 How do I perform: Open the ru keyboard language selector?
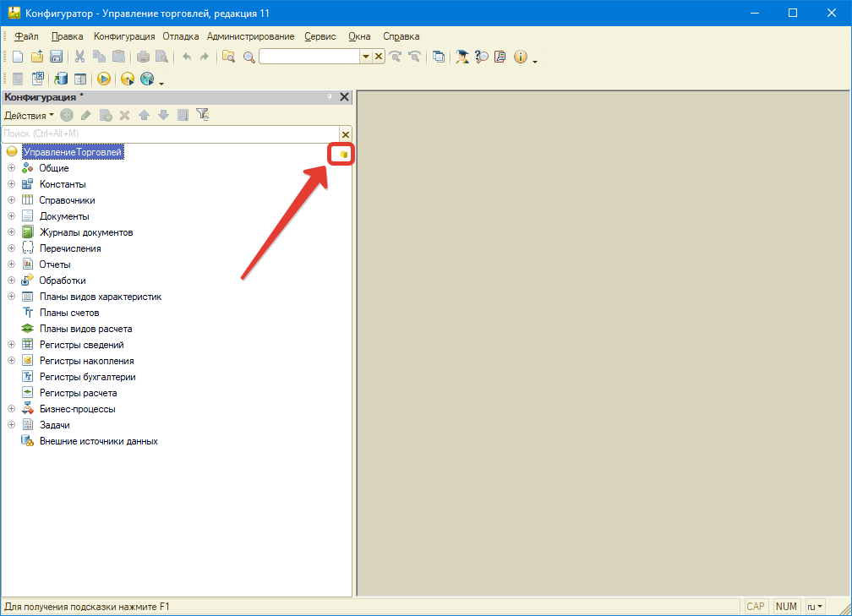pyautogui.click(x=815, y=606)
